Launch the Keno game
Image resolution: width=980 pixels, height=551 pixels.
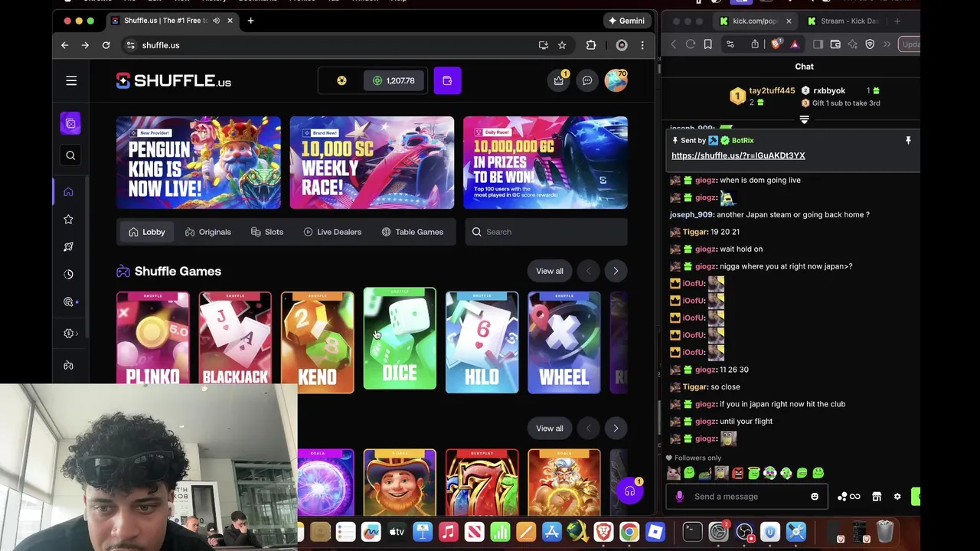[317, 342]
